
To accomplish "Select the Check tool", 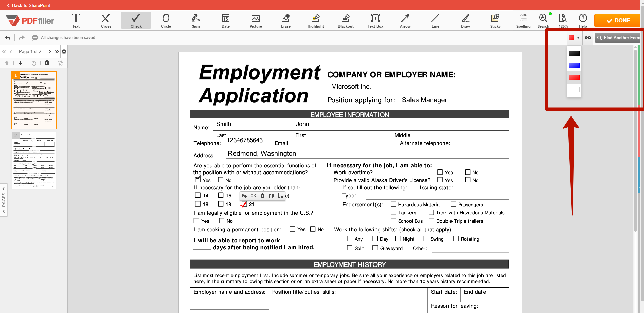I will point(136,21).
